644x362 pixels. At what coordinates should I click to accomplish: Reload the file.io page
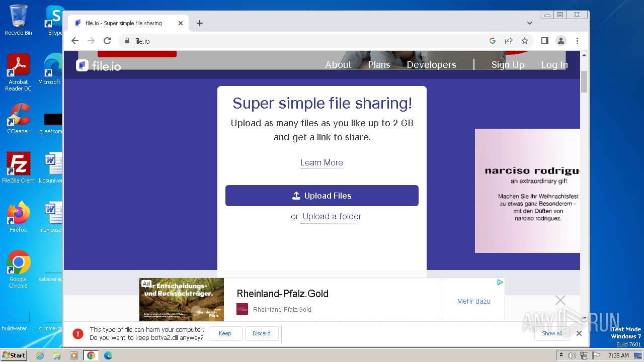107,41
